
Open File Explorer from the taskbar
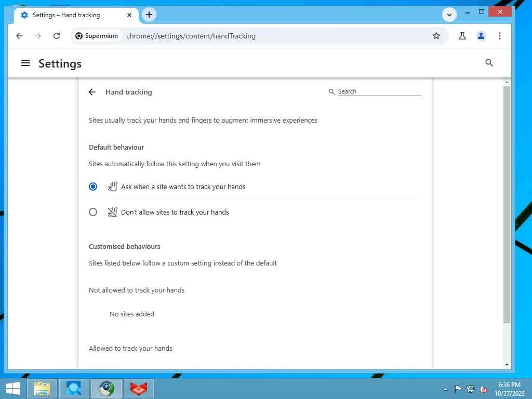[42, 389]
